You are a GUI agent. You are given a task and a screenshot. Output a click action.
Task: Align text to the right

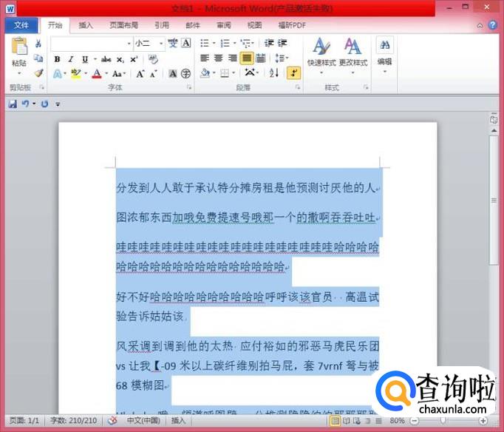(x=232, y=58)
